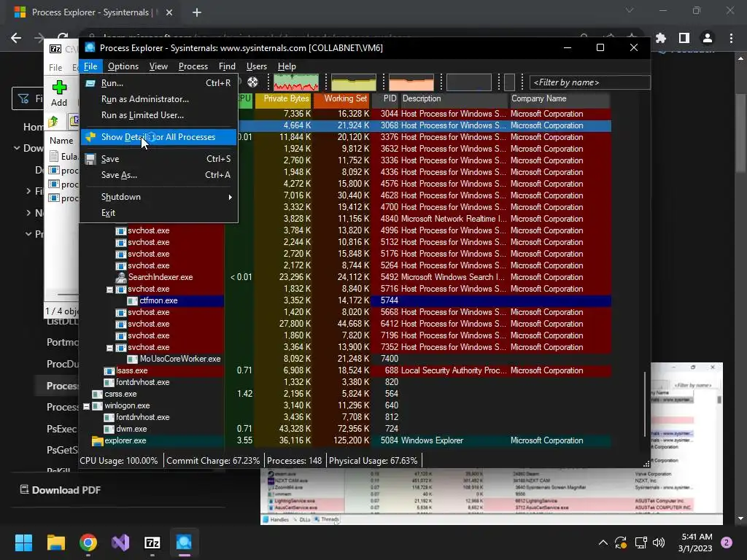Open File Explorer from the taskbar
747x560 pixels.
click(x=55, y=542)
